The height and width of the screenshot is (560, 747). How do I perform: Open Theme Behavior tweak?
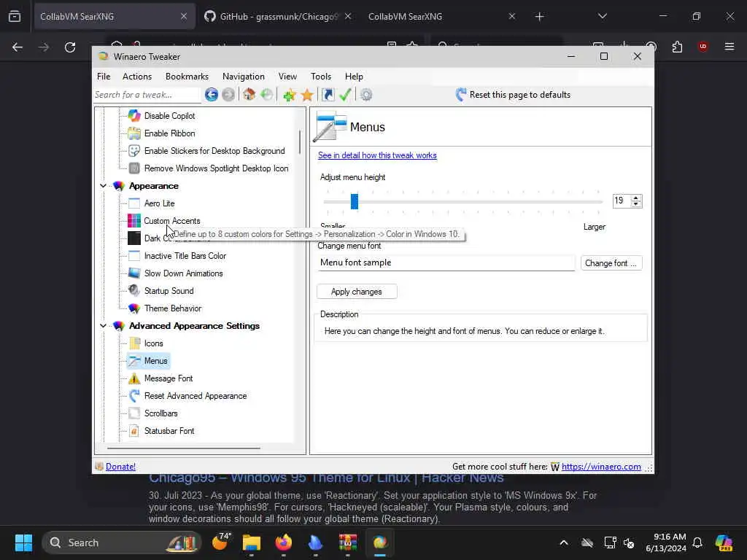pos(173,308)
